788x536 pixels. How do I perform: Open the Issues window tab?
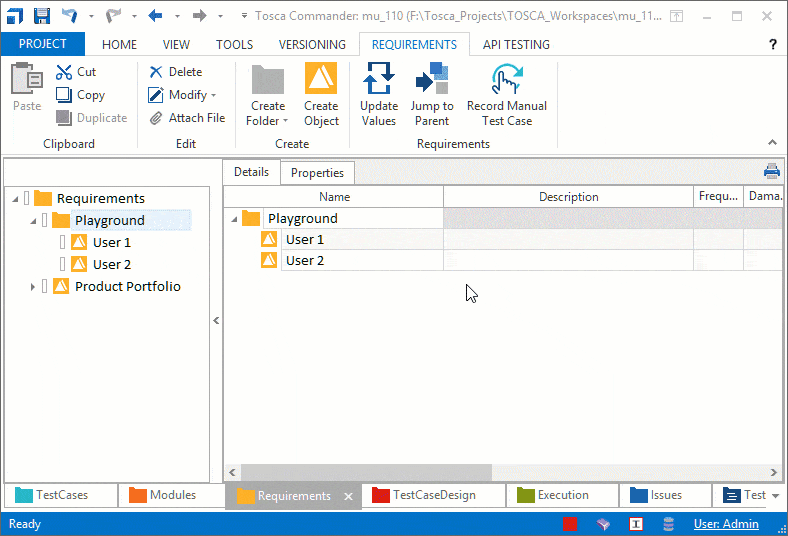666,495
